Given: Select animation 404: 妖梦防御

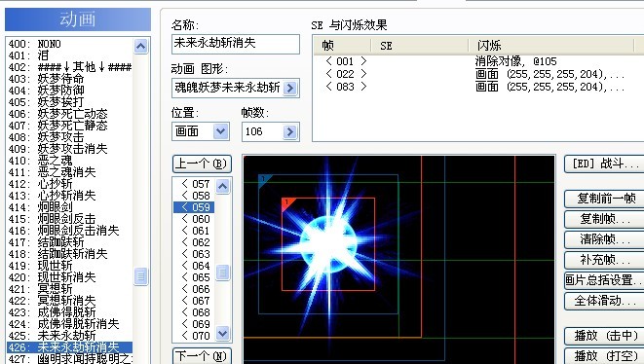Looking at the screenshot, I should [70, 91].
